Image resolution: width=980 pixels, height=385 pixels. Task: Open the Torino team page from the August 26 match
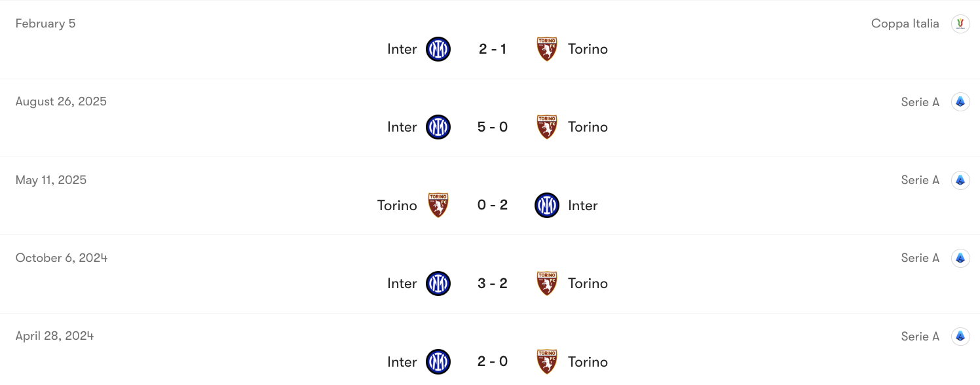(588, 127)
